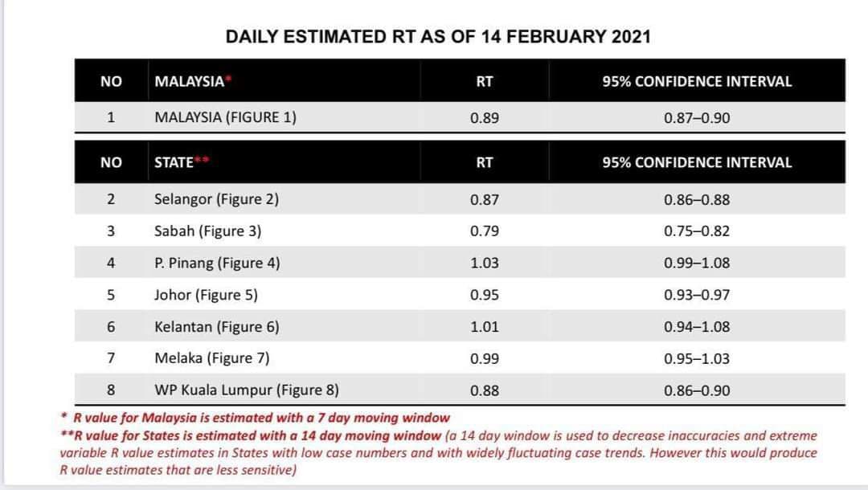Screen dimensions: 868x490
Task: Click Sabah confidence interval 0.75–0.82
Action: (697, 231)
